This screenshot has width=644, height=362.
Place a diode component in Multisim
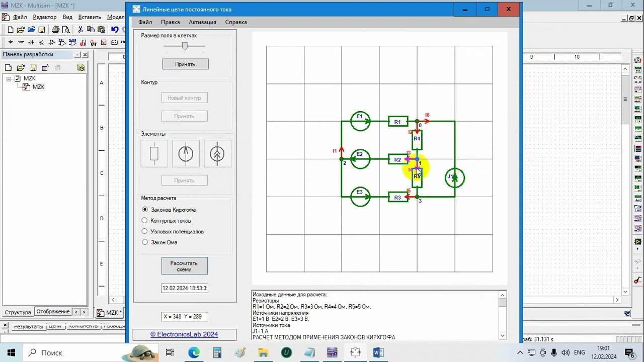pos(31,42)
